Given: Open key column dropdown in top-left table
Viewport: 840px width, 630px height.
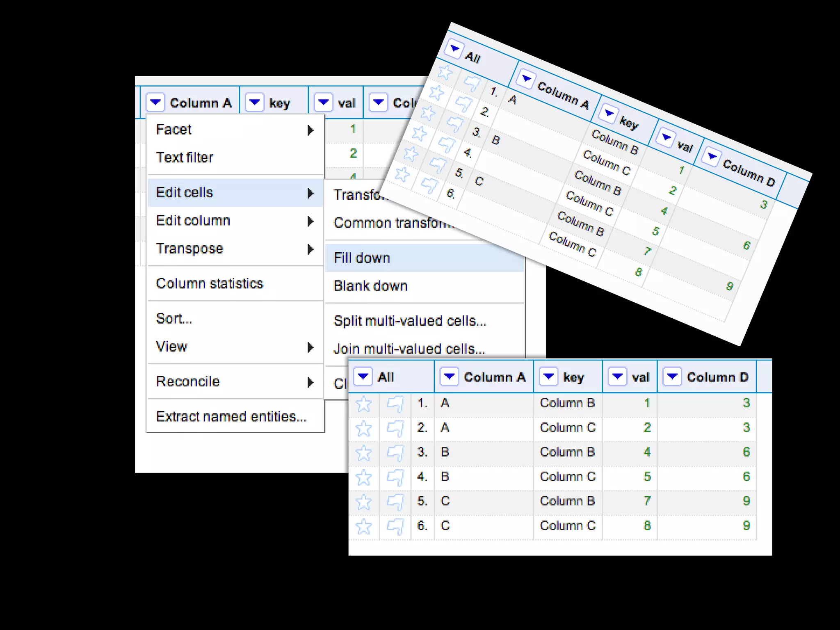Looking at the screenshot, I should pos(255,102).
